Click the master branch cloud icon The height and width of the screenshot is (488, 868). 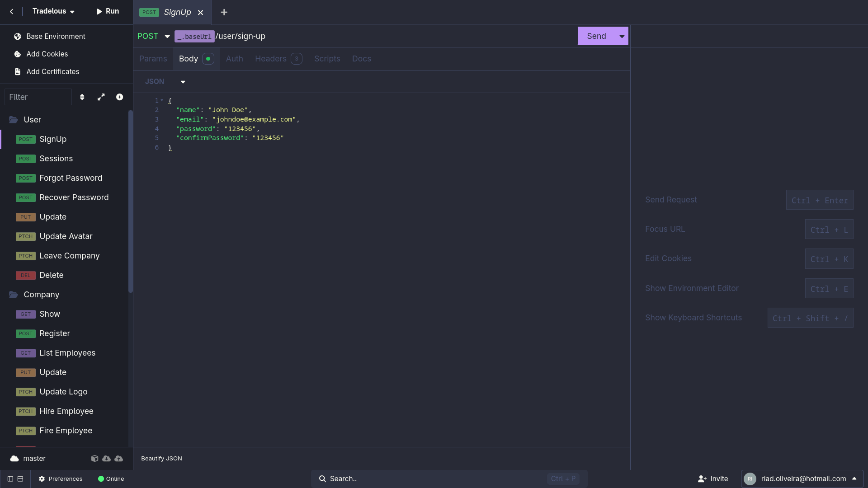click(x=14, y=459)
